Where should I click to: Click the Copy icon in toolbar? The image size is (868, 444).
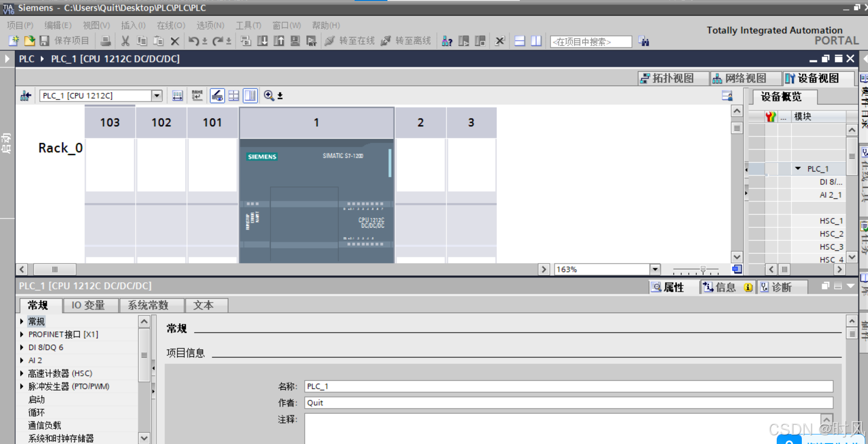pos(142,41)
